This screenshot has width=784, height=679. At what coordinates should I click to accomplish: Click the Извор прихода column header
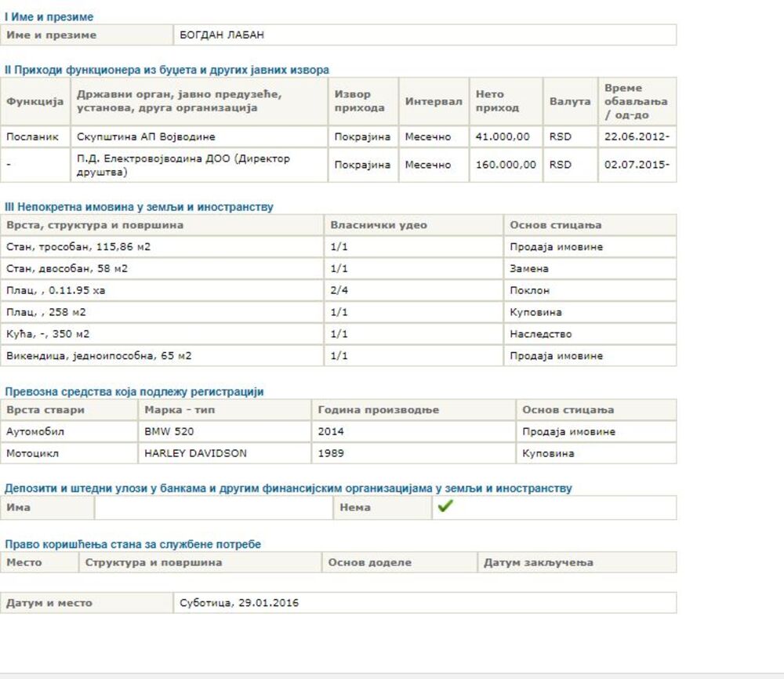click(x=360, y=101)
